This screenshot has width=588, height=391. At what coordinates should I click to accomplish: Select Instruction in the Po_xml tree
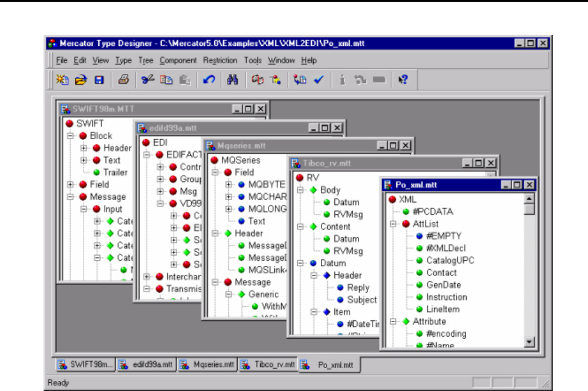(447, 297)
